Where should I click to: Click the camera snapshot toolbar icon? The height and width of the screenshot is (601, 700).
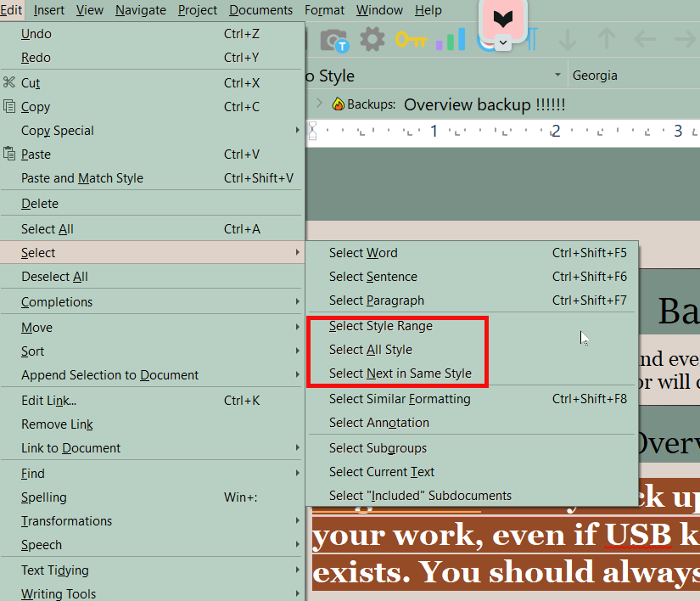[x=334, y=40]
